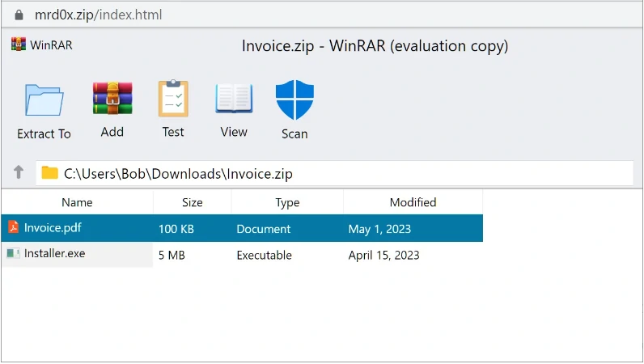Click the Extract To folder icon
Image resolution: width=644 pixels, height=364 pixels.
pos(44,99)
